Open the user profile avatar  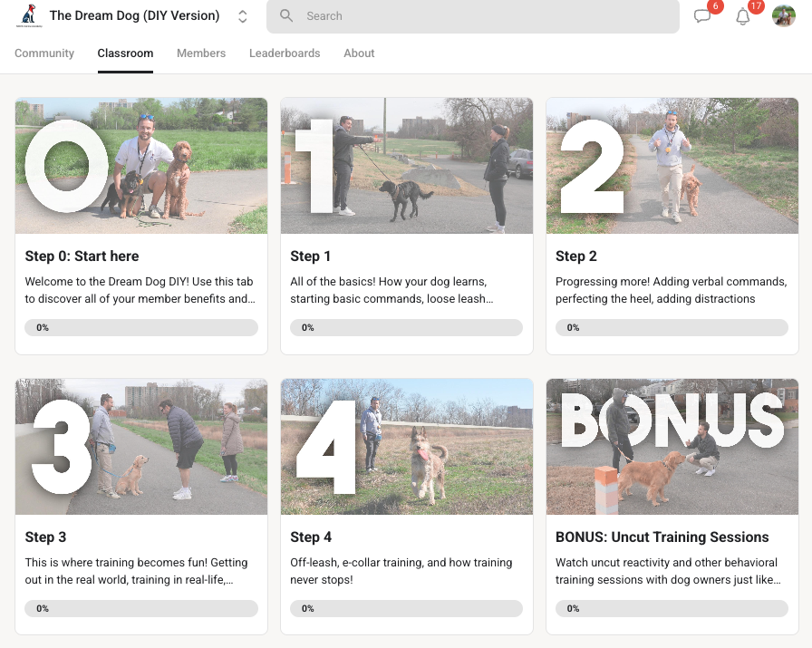[784, 16]
